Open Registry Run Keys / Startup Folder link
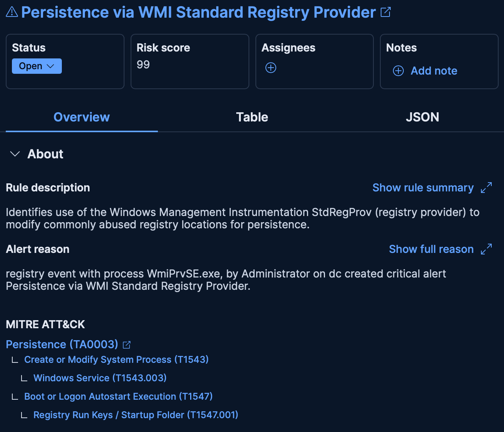The image size is (504, 432). click(x=136, y=415)
